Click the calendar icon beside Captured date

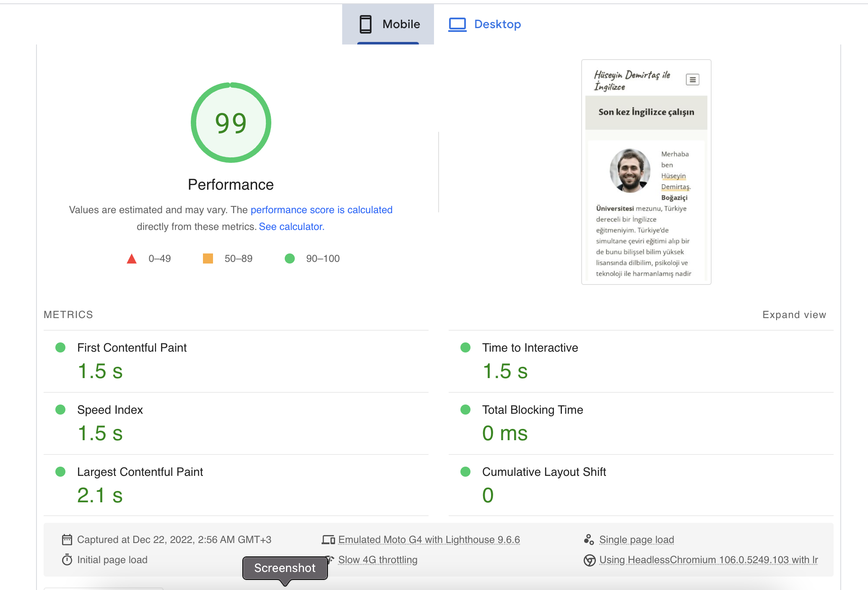(67, 540)
